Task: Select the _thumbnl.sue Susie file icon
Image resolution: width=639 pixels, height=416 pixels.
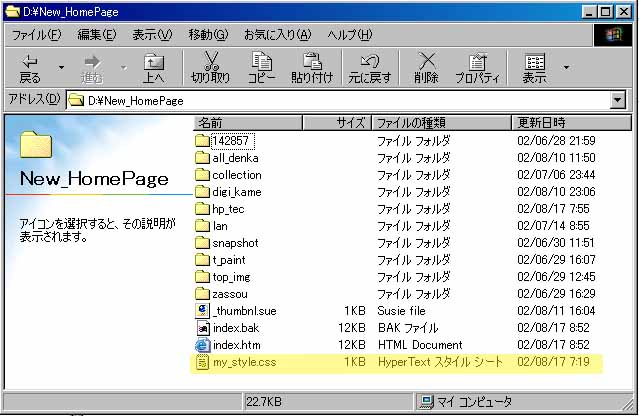Action: pyautogui.click(x=202, y=311)
